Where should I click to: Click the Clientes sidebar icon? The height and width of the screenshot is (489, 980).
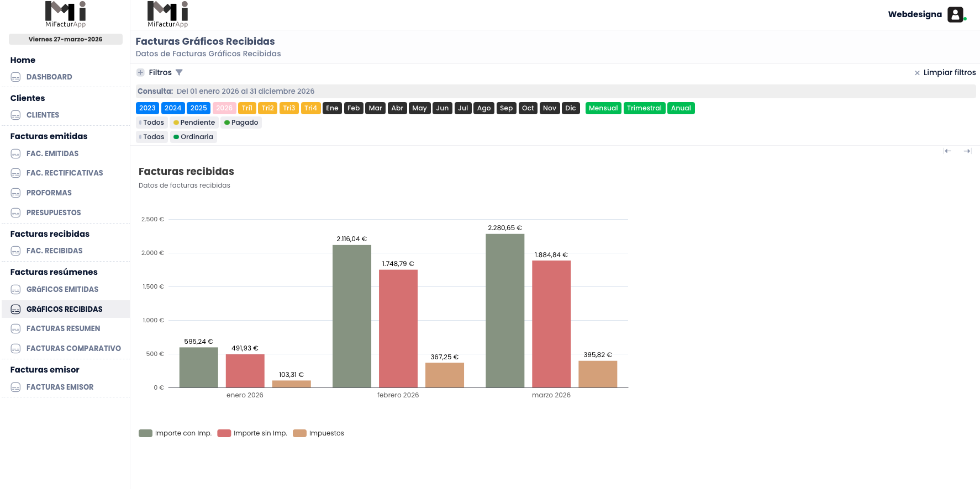(x=15, y=115)
